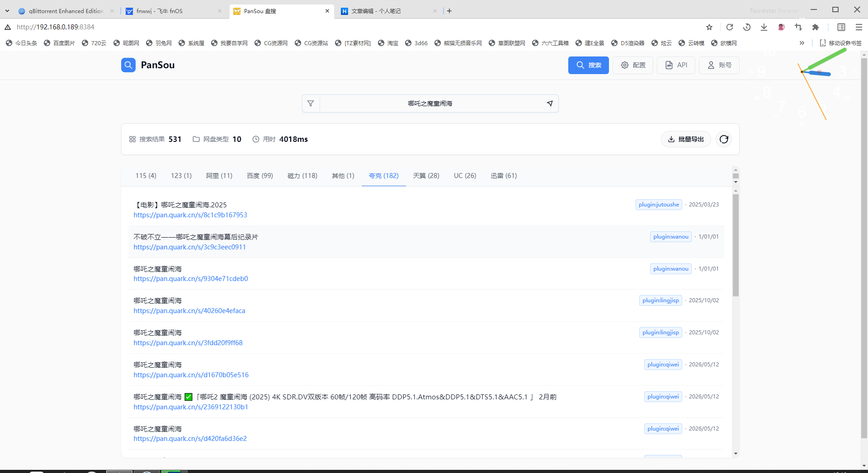This screenshot has height=473, width=868.
Task: Click the insecure site warning icon
Action: click(x=8, y=27)
